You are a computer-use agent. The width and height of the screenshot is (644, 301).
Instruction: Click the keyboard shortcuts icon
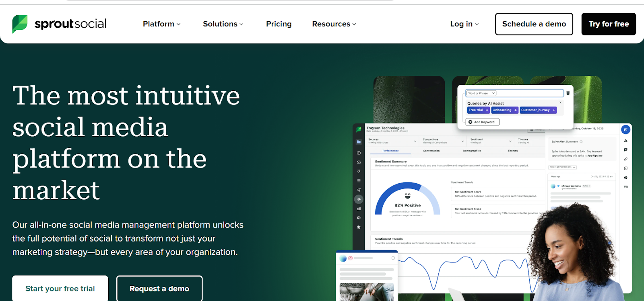click(625, 187)
